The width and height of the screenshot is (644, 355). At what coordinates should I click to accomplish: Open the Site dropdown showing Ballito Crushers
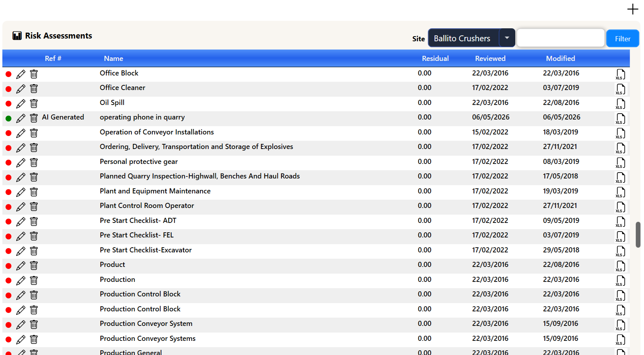coord(471,38)
